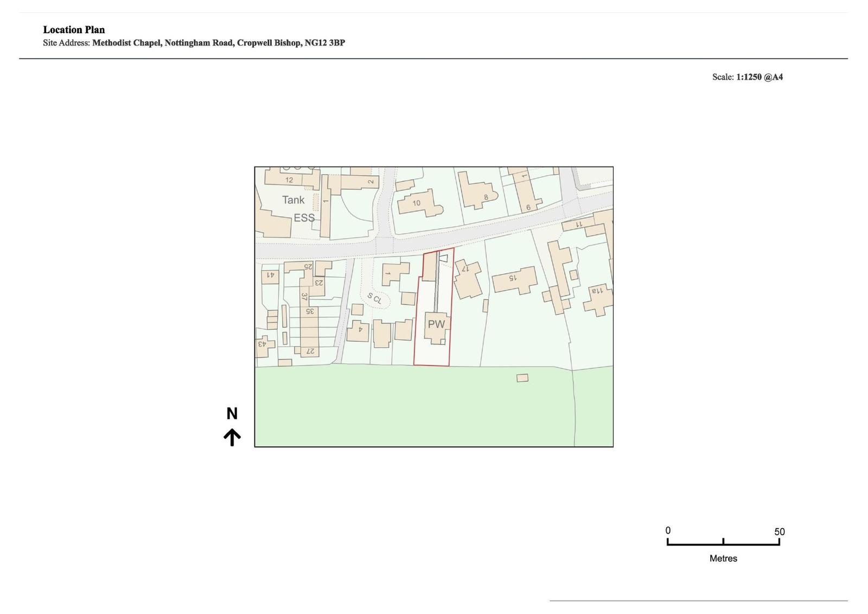Image resolution: width=868 pixels, height=614 pixels.
Task: Click building number 27 in the terrace row
Action: pyautogui.click(x=310, y=351)
